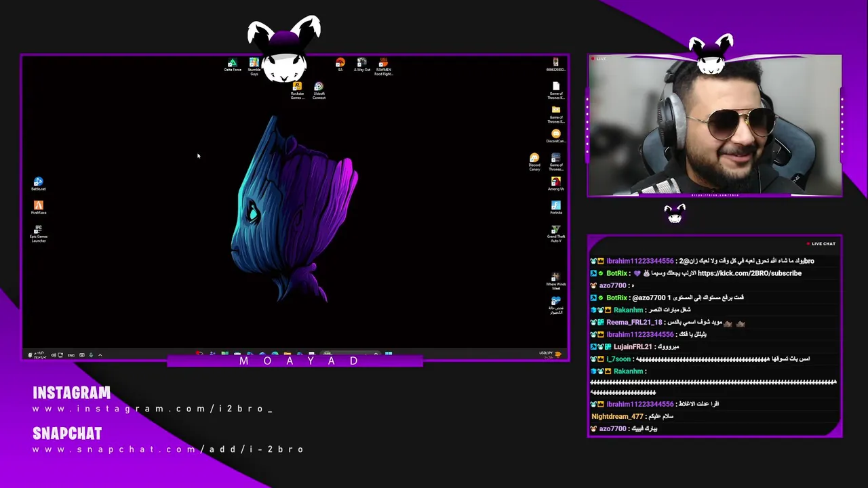The image size is (868, 488).
Task: Open the touch keyboard tray icon
Action: click(82, 355)
